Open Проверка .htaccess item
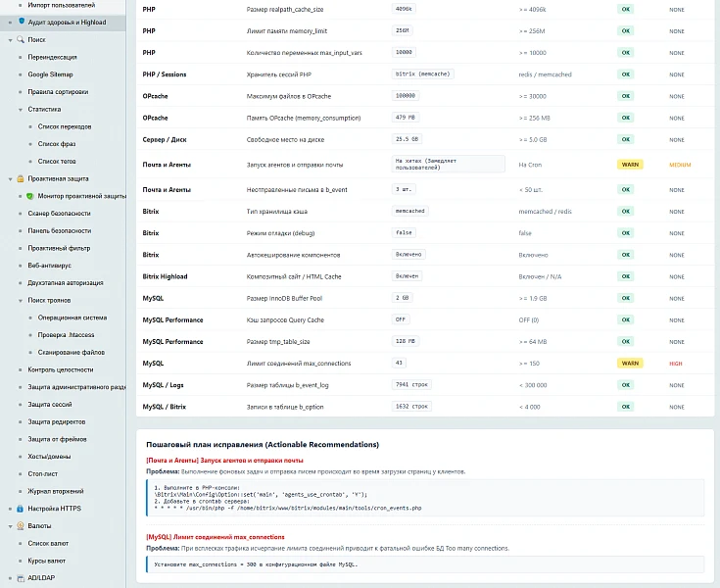The height and width of the screenshot is (588, 720). coord(66,335)
